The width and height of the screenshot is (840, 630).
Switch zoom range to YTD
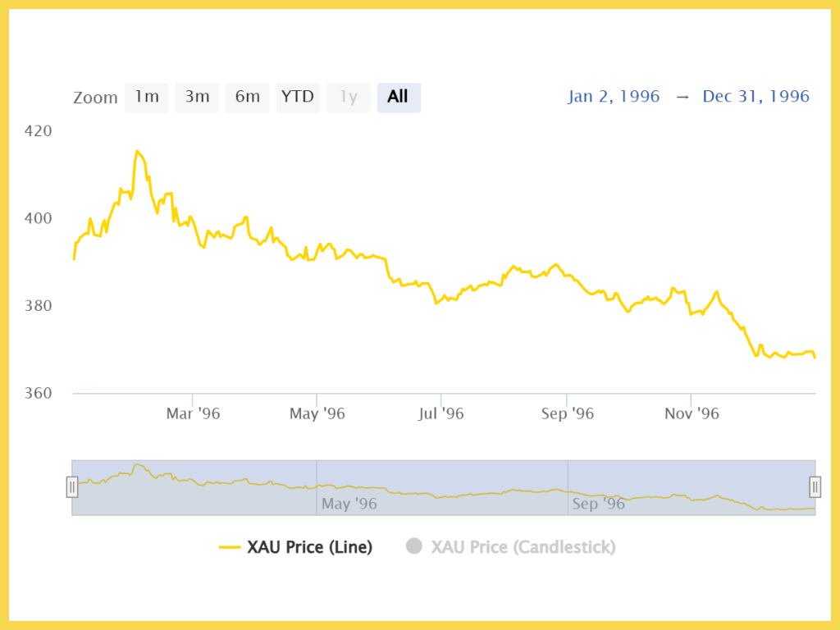click(298, 98)
